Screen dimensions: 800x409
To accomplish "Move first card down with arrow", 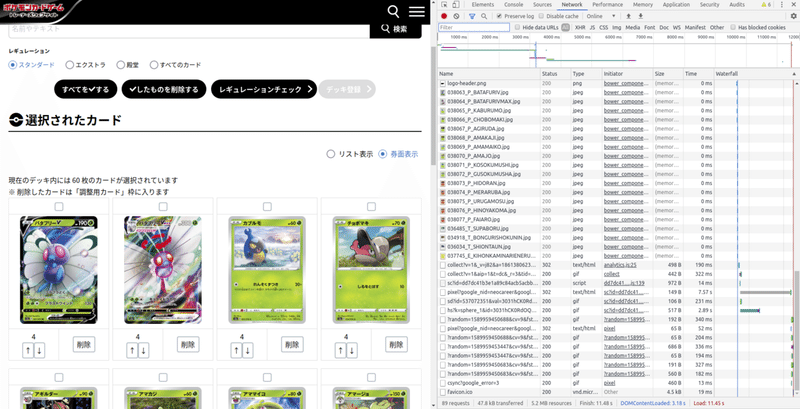I will click(39, 350).
